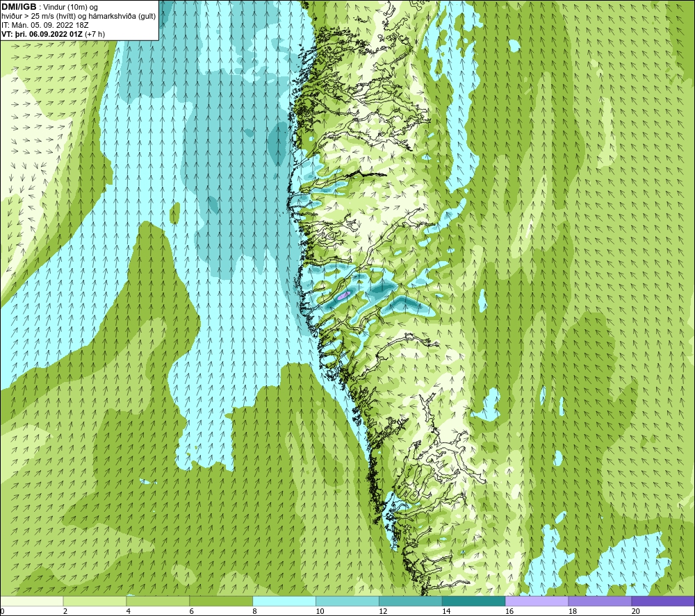Click the legend label '10'
Viewport: 695px width, 616px height.
coord(320,611)
